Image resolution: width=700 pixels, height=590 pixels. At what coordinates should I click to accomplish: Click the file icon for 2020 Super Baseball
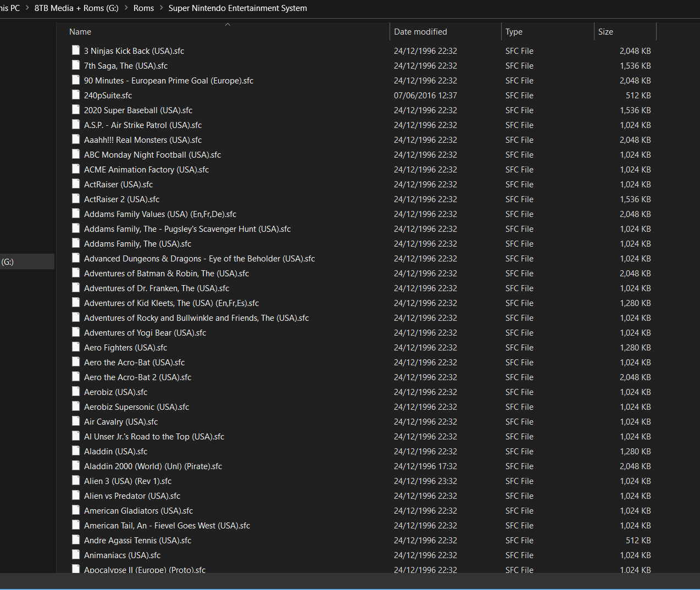pyautogui.click(x=76, y=110)
